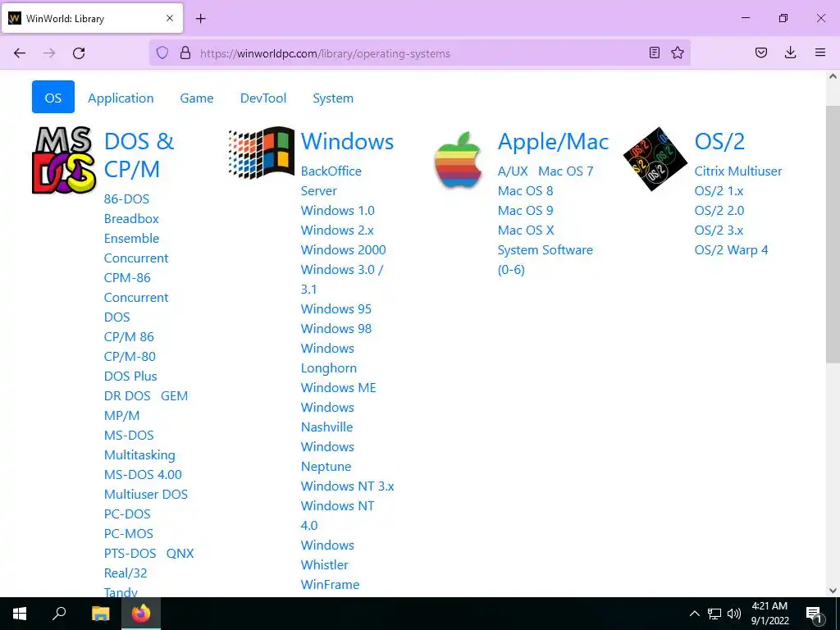The height and width of the screenshot is (630, 840).
Task: Open the notification center icon
Action: 814,614
